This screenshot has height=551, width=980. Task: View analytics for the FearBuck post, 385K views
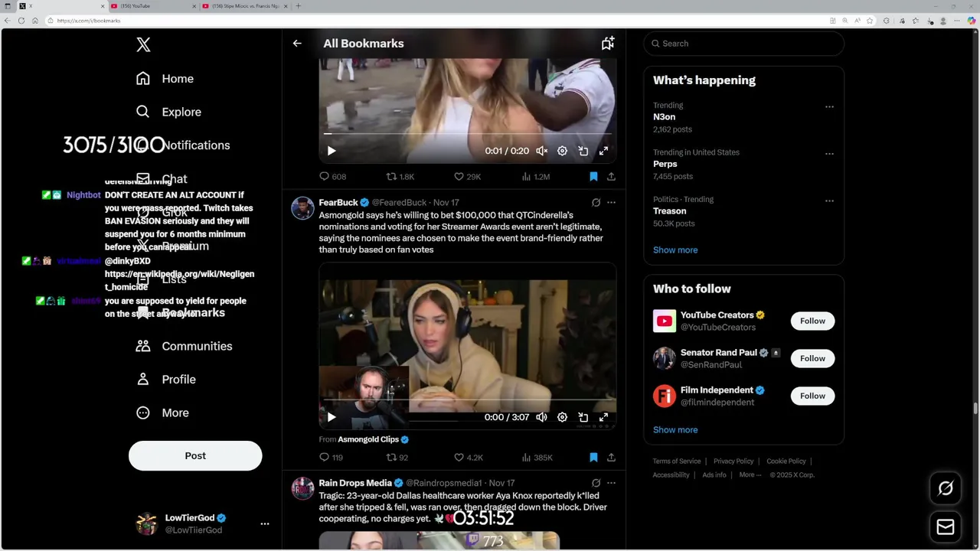[x=536, y=458]
